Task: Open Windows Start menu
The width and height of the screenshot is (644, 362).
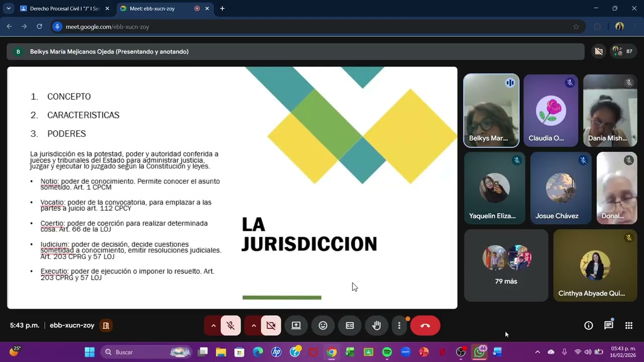Action: [x=90, y=352]
